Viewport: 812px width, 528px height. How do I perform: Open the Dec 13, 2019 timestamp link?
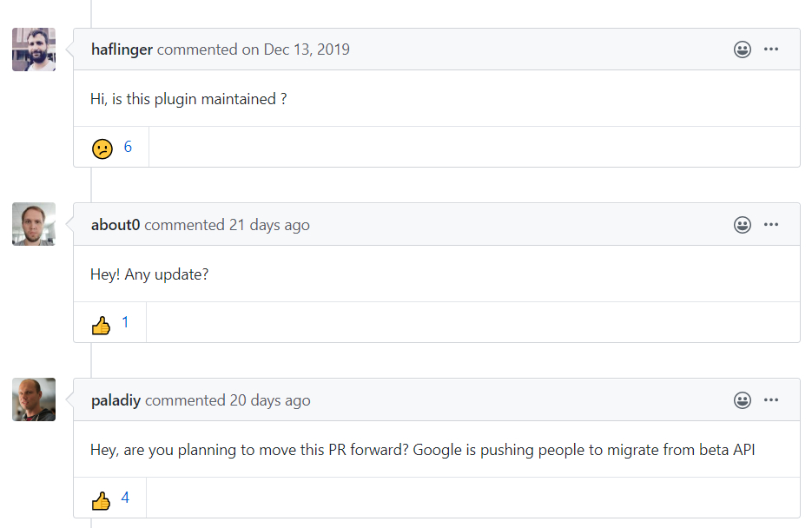(307, 49)
